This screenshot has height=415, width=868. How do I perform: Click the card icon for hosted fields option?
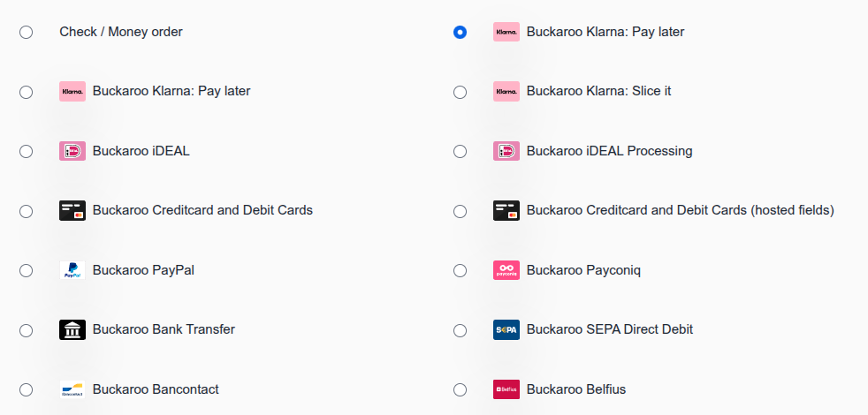[x=506, y=211]
